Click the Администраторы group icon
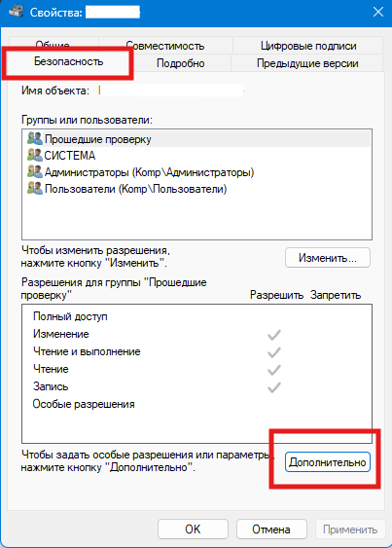Screen dimensions: 392x548 coord(35,171)
